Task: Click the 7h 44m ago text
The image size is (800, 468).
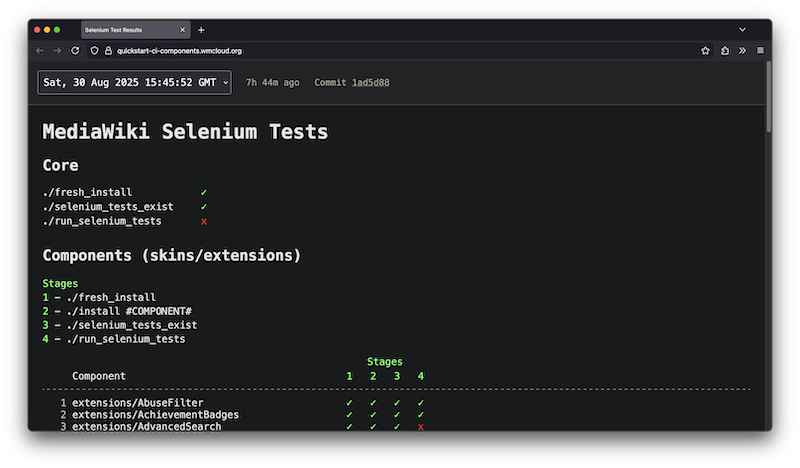Action: point(272,82)
